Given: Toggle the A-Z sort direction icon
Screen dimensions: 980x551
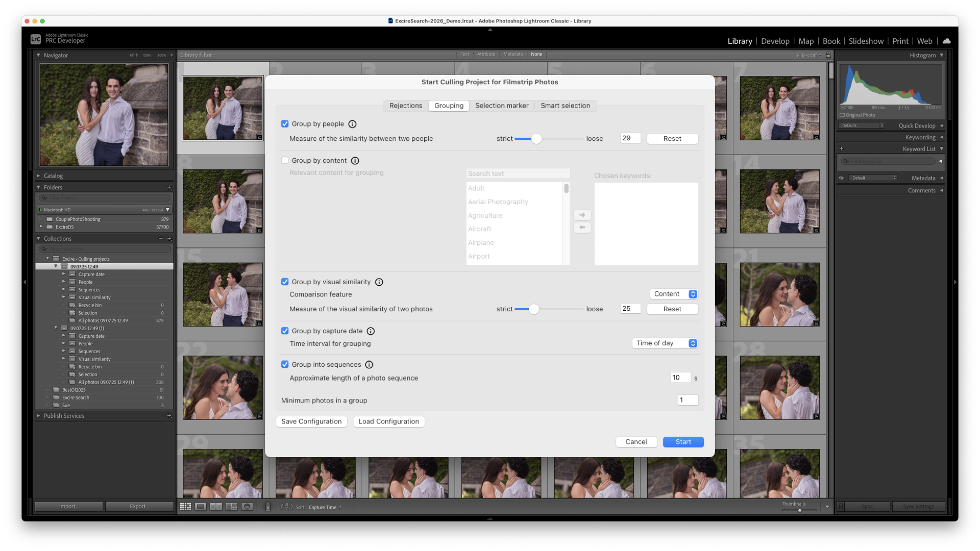Looking at the screenshot, I should [286, 507].
